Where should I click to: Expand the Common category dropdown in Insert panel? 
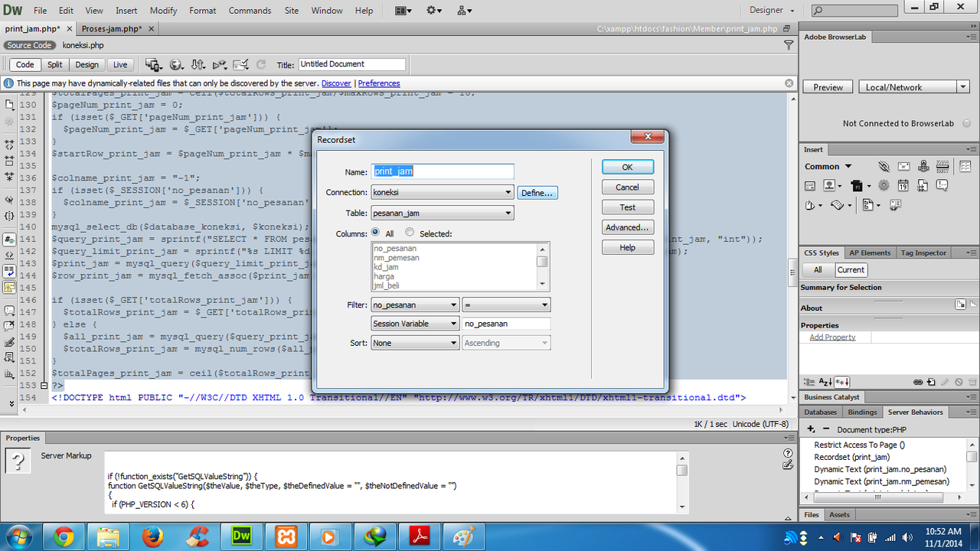pos(848,166)
